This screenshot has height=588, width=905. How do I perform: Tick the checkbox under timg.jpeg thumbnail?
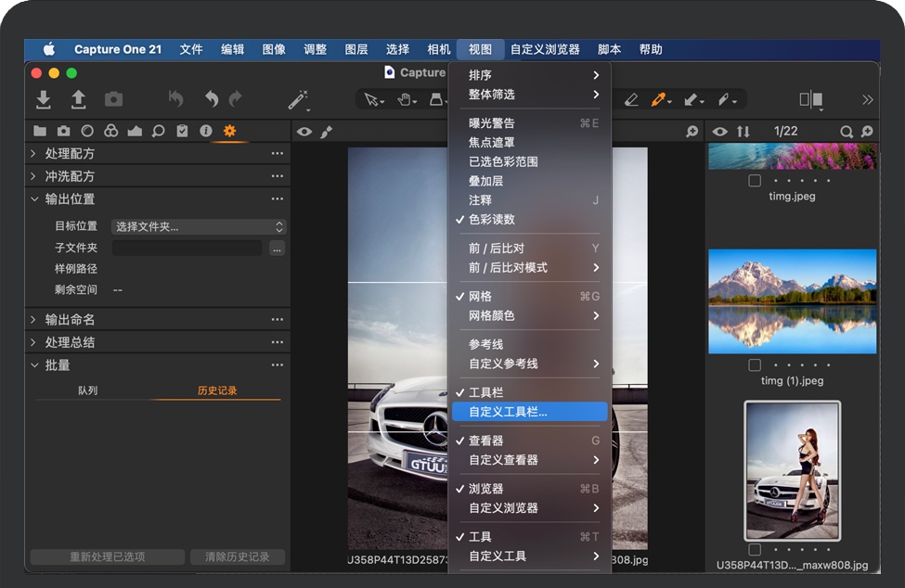pyautogui.click(x=755, y=181)
